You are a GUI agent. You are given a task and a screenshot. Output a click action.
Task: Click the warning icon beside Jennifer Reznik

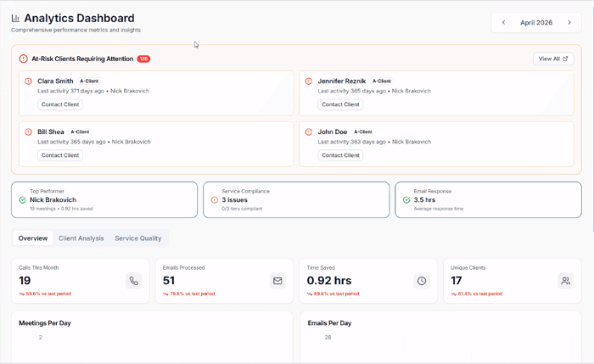(309, 81)
